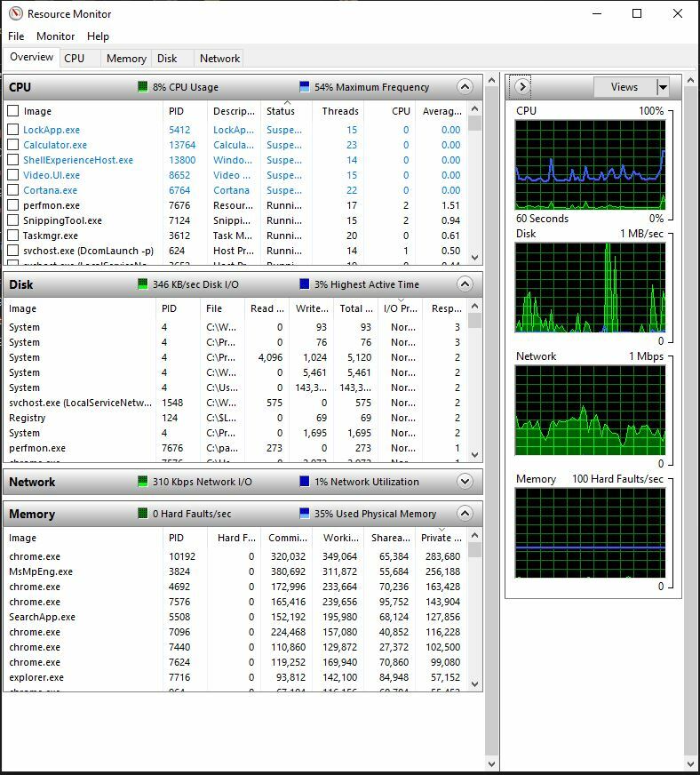Check the svchost.exe (DcomLaunch -p) checkbox
700x775 pixels.
(x=13, y=250)
